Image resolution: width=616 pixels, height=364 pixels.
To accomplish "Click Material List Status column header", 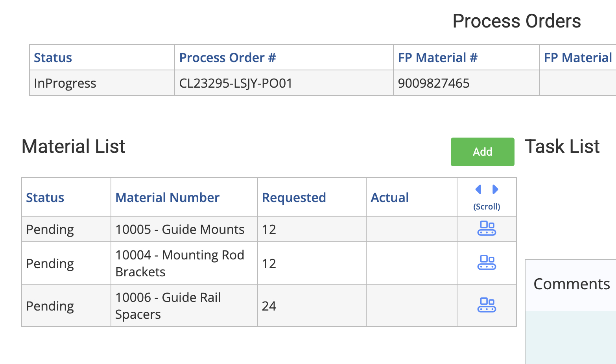I will [45, 197].
